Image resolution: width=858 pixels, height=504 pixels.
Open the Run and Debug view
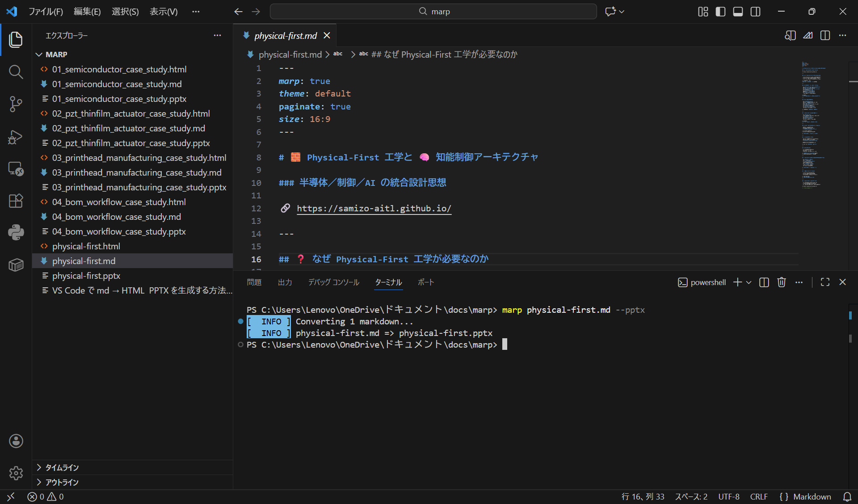(16, 137)
